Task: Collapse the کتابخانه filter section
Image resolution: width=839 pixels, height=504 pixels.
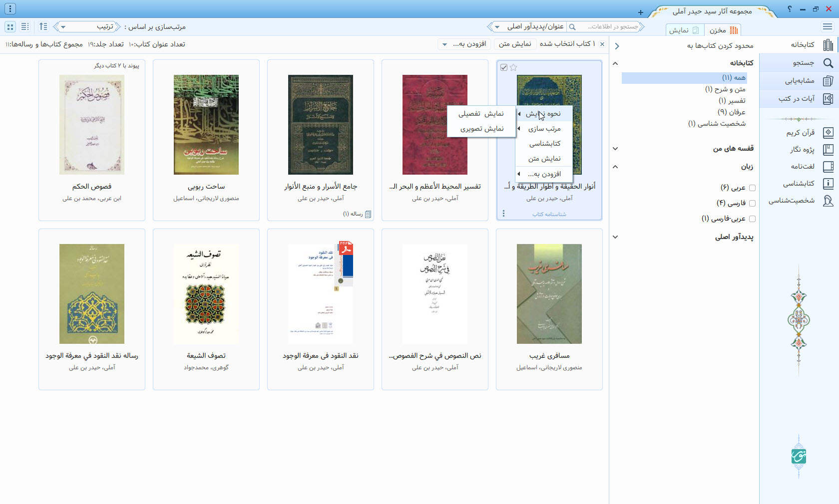Action: (x=615, y=63)
